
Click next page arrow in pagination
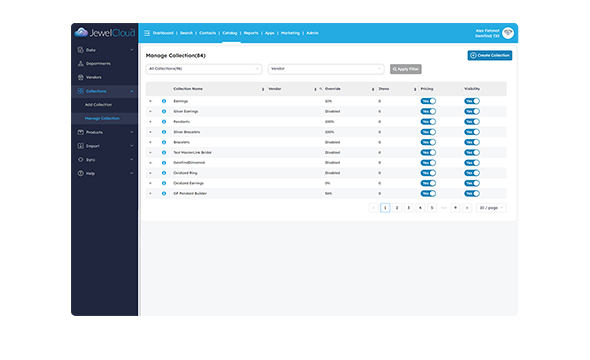(467, 208)
